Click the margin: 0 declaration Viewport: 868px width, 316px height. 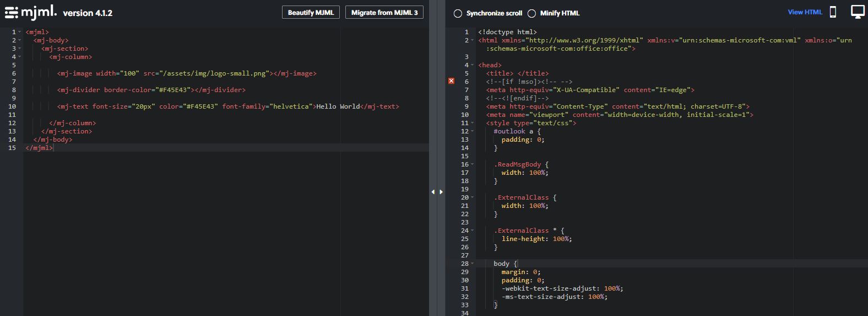point(521,272)
